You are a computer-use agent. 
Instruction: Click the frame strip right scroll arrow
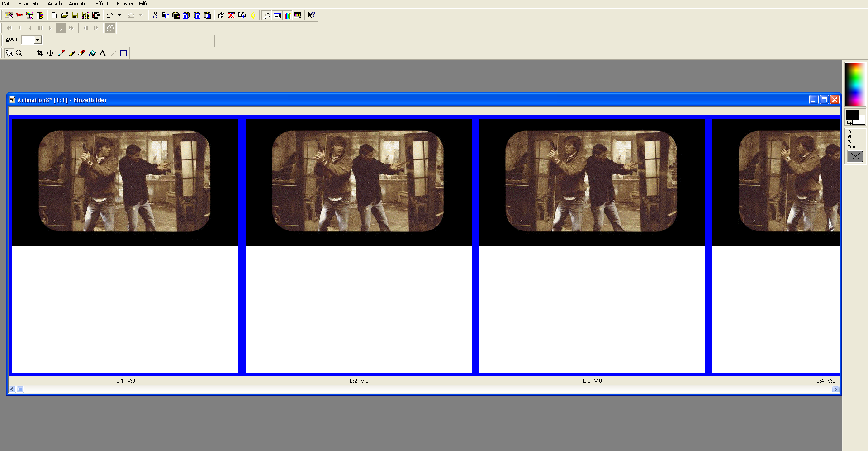(x=835, y=390)
